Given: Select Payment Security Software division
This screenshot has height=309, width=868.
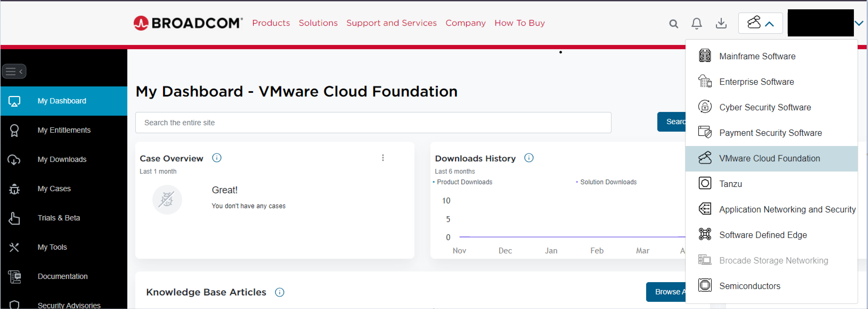Looking at the screenshot, I should 771,133.
